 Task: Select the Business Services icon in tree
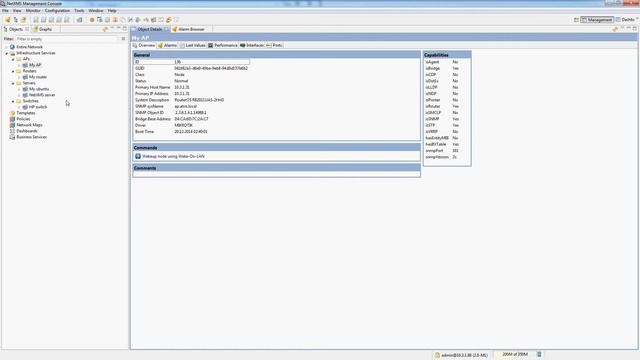tap(12, 137)
